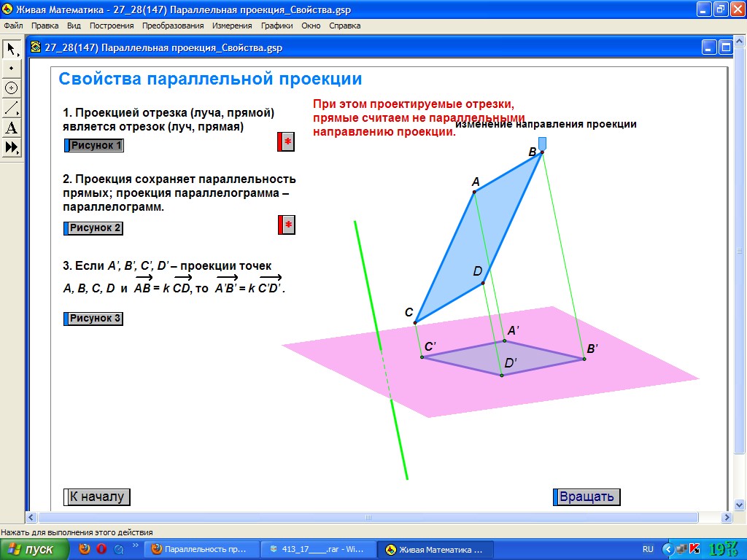This screenshot has height=560, width=747.
Task: Click the К началу button
Action: pyautogui.click(x=97, y=497)
